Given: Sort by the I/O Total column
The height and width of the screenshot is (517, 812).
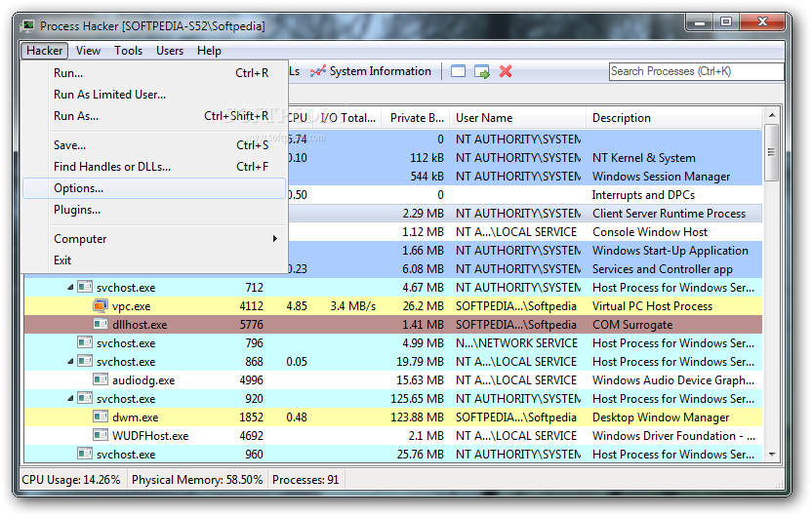Looking at the screenshot, I should click(x=347, y=118).
